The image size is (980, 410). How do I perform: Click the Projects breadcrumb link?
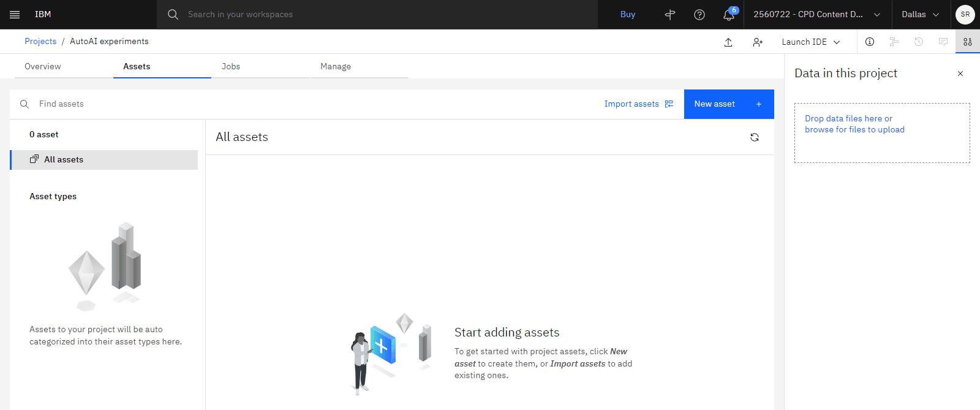pos(40,41)
